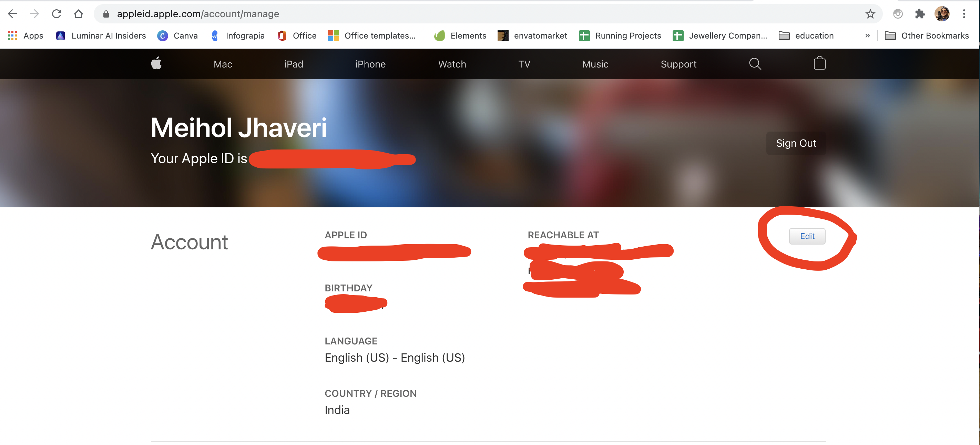980x445 pixels.
Task: Select the Watch navigation tab
Action: (452, 64)
